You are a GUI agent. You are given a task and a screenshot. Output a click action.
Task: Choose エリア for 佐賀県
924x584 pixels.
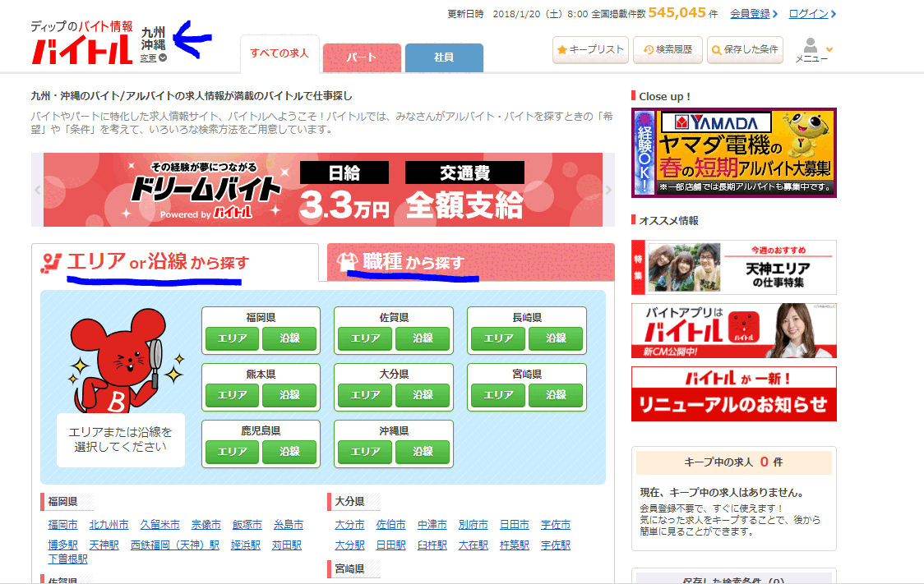(x=365, y=338)
